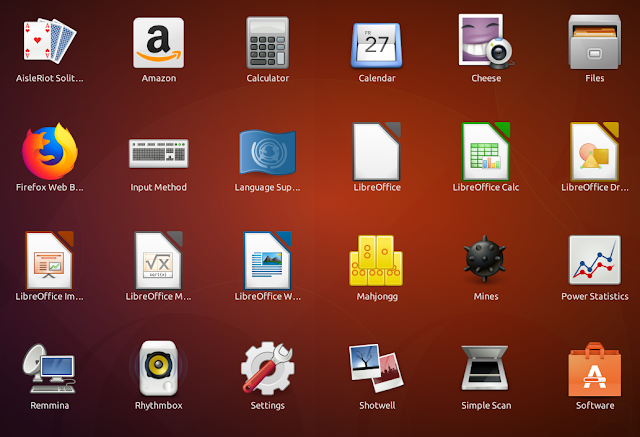640x437 pixels.
Task: Click the "Calculator" label text
Action: pos(268,78)
